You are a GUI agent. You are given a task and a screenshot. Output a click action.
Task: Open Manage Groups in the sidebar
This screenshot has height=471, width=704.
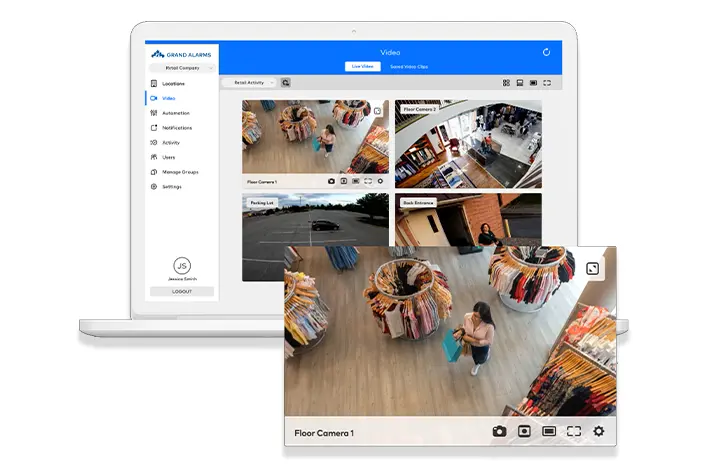180,172
